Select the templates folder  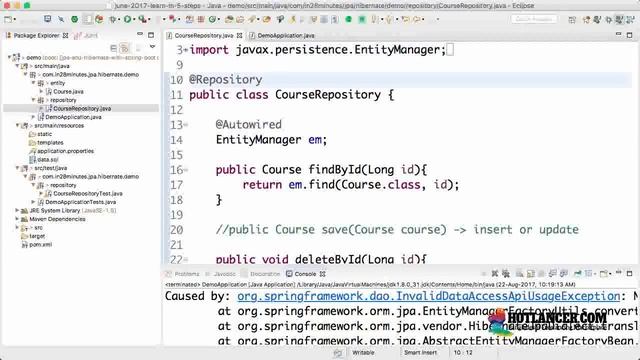[50, 142]
